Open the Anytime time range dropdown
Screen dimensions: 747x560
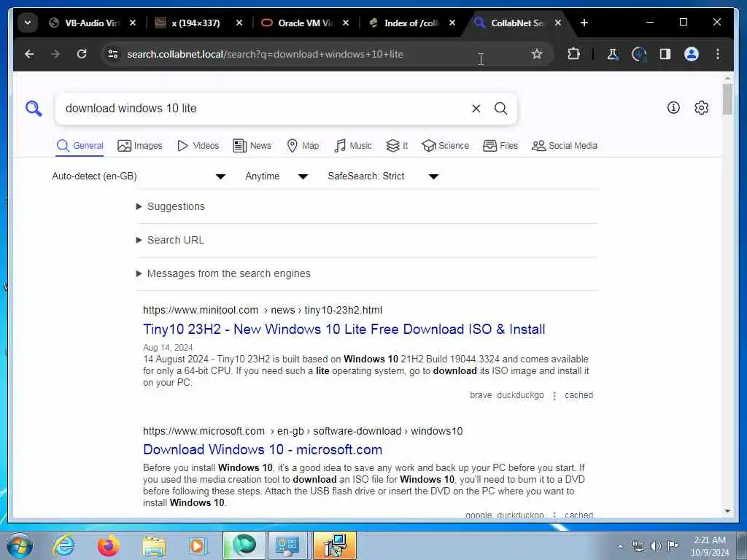click(x=276, y=176)
